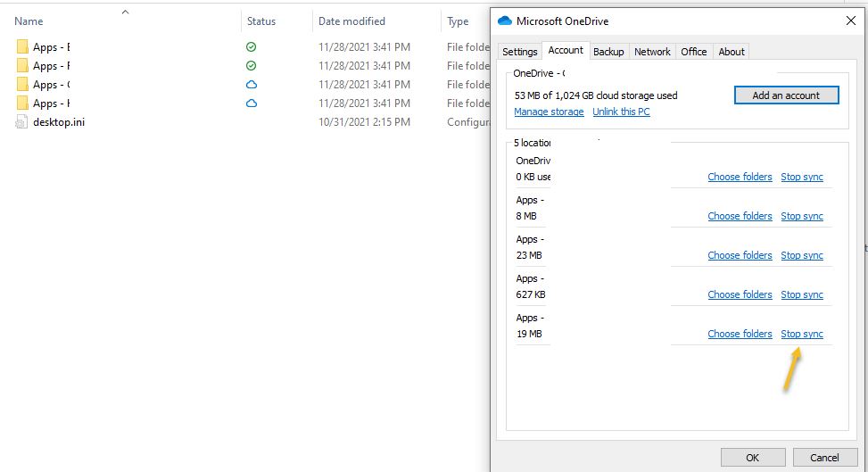Click the folder icon of the topmost Apps folder
This screenshot has width=868, height=472.
point(22,47)
